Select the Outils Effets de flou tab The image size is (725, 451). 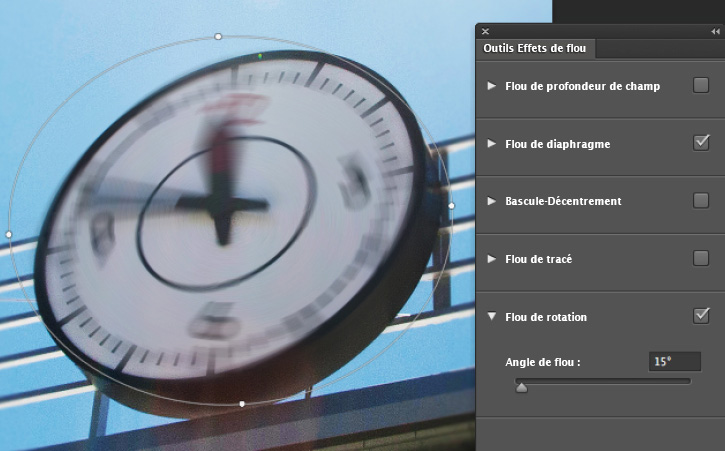point(535,48)
